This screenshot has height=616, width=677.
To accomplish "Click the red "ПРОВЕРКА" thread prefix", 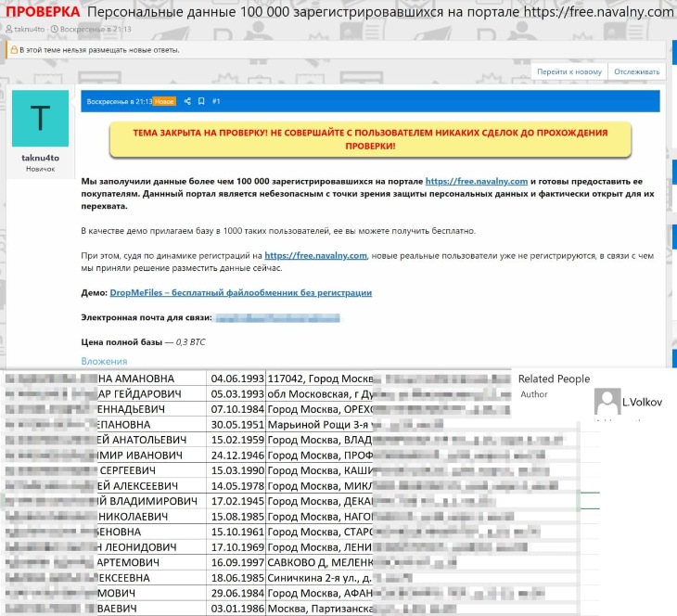I will point(43,12).
